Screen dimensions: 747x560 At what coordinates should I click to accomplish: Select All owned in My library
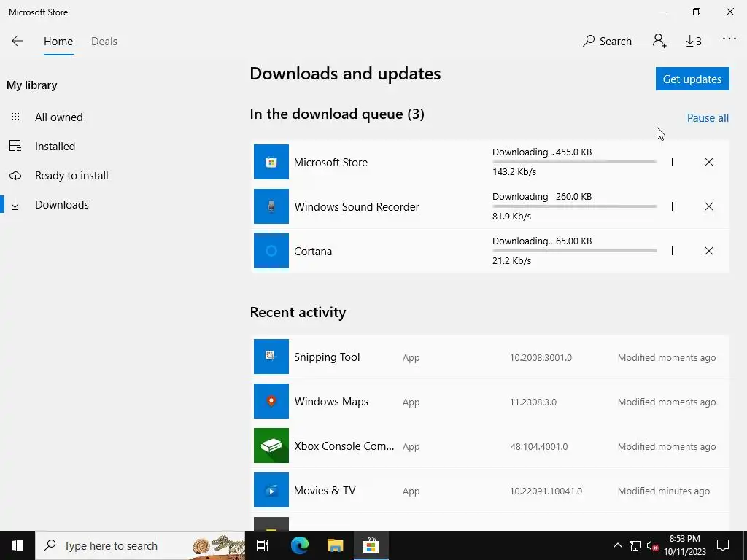click(x=58, y=117)
